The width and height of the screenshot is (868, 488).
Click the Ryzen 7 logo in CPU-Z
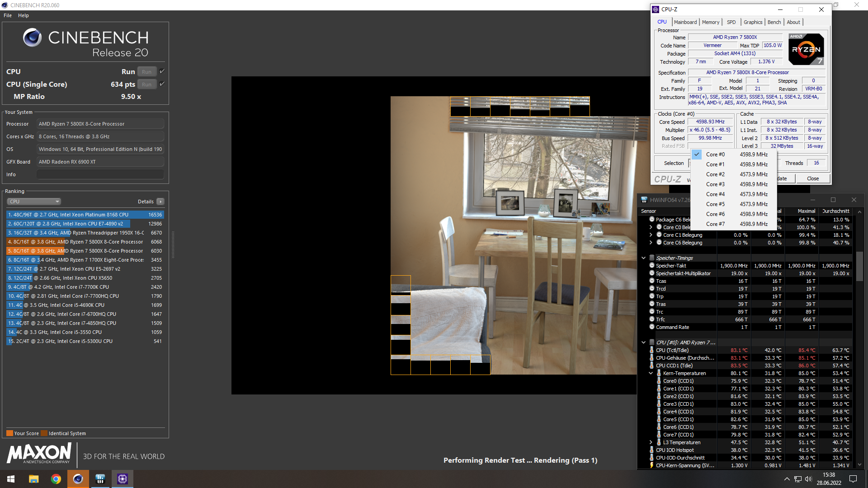click(806, 49)
